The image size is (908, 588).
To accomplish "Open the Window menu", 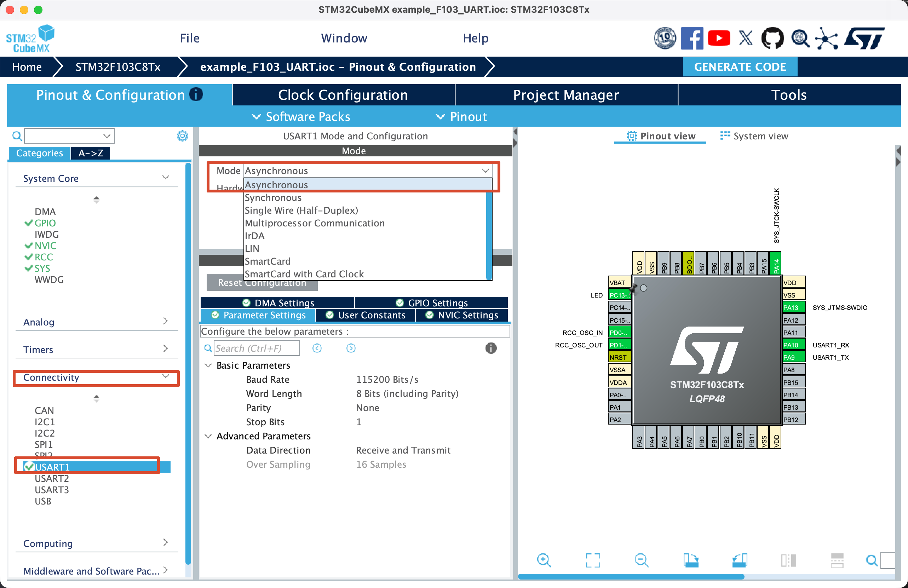I will (344, 38).
